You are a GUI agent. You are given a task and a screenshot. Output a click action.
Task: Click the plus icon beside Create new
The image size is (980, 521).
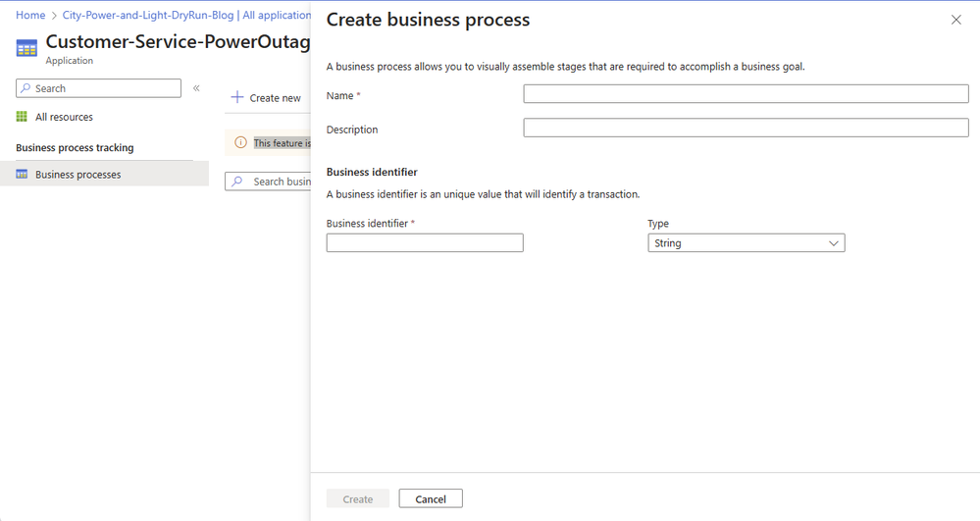click(236, 97)
